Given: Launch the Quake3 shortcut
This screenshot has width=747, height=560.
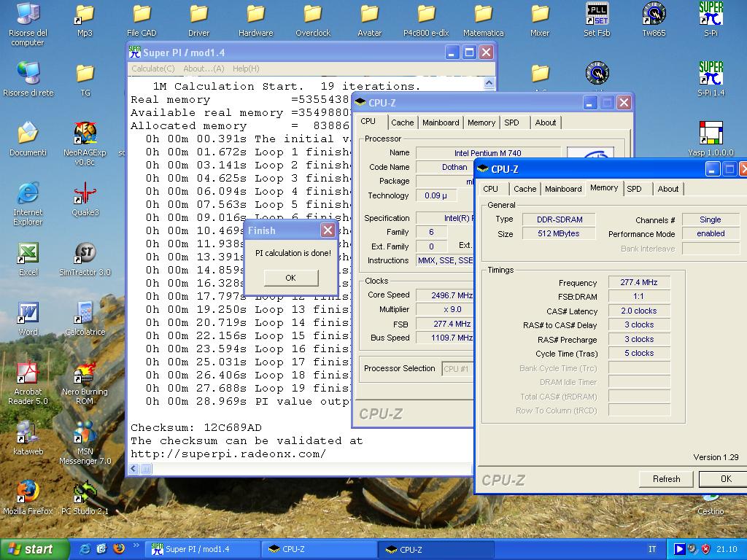Looking at the screenshot, I should [85, 194].
